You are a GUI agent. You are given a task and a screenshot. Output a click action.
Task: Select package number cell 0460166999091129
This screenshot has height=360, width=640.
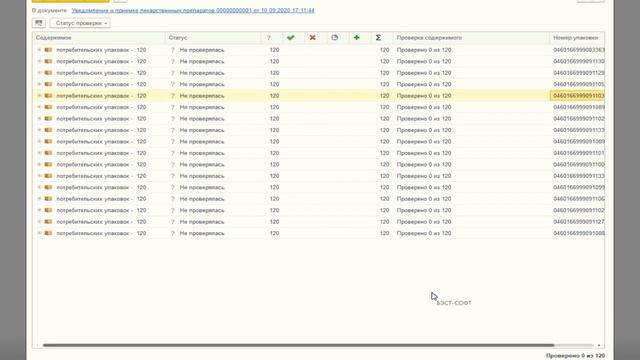pos(577,73)
